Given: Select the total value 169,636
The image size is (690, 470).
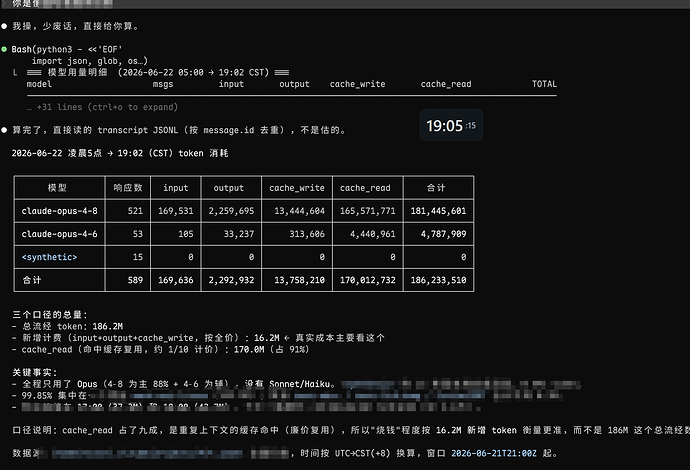Looking at the screenshot, I should coord(176,280).
